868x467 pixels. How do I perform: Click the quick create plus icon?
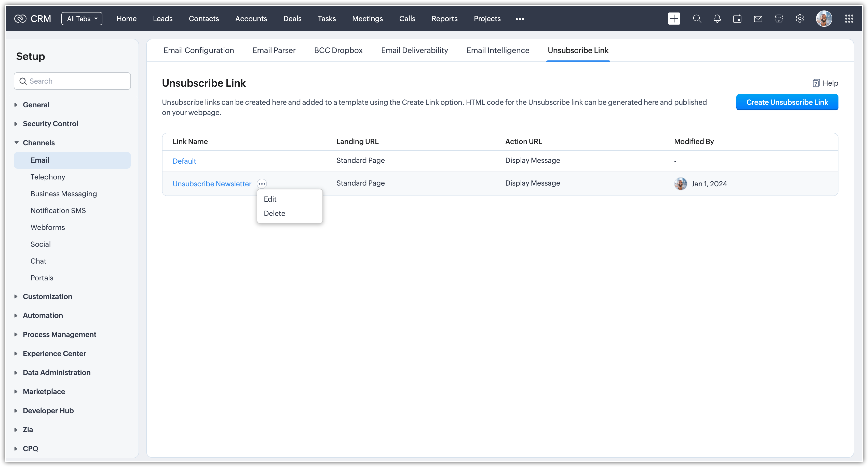674,19
